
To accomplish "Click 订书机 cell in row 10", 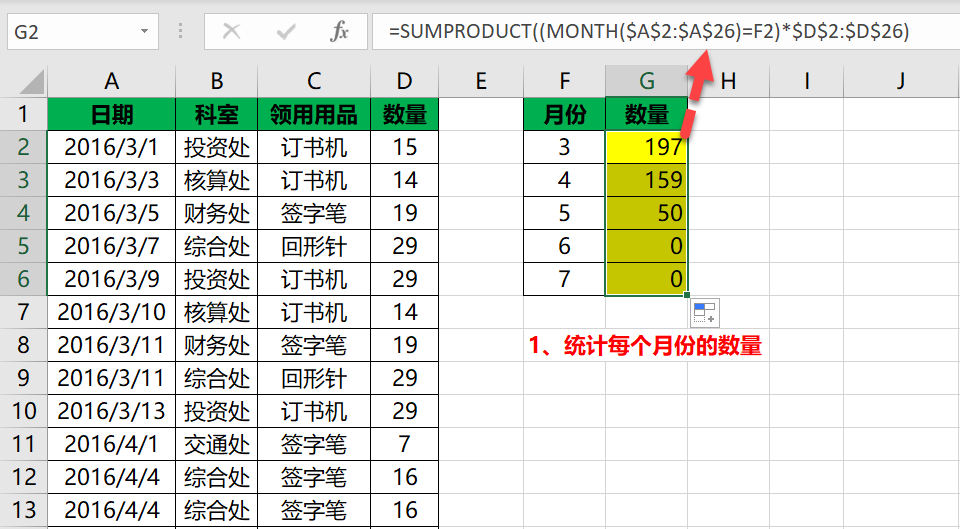I will click(x=313, y=411).
